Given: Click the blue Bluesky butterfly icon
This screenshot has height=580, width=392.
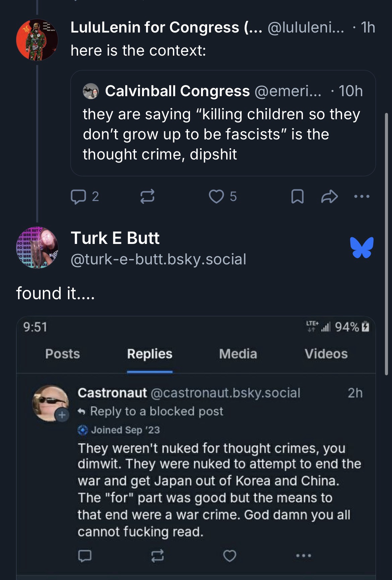Looking at the screenshot, I should [362, 248].
